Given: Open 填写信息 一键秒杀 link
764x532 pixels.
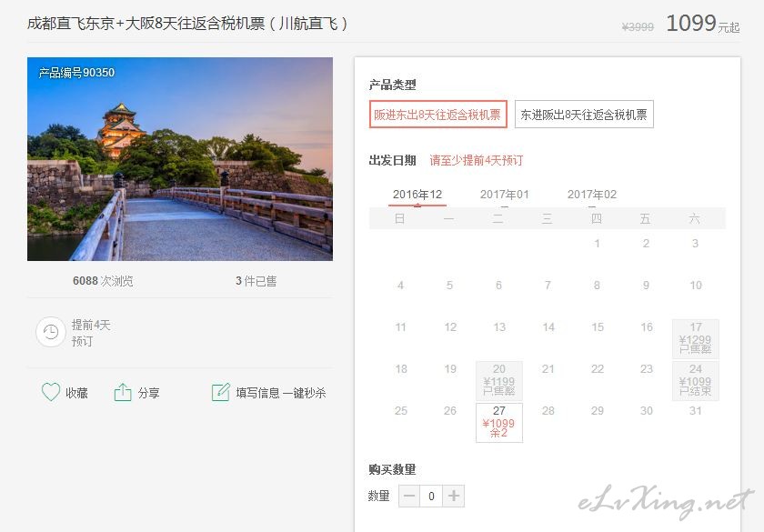Looking at the screenshot, I should (x=281, y=393).
